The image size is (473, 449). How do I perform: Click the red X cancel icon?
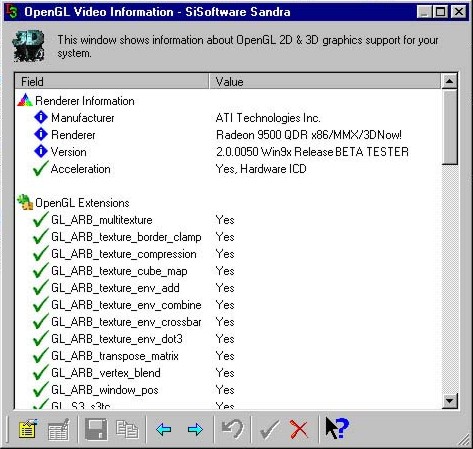299,429
